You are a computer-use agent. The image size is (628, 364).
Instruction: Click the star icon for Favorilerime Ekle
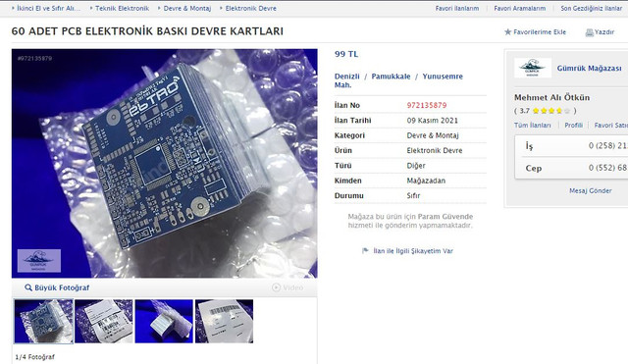click(x=508, y=32)
